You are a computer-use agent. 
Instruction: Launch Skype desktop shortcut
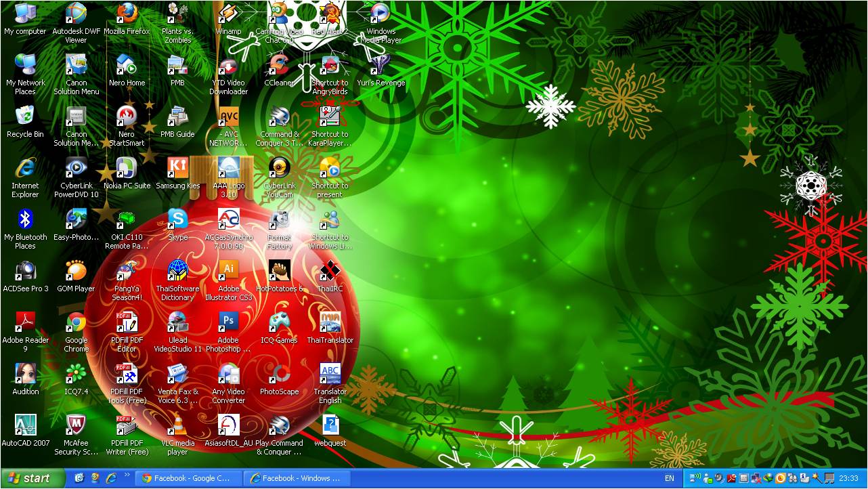[x=177, y=225]
